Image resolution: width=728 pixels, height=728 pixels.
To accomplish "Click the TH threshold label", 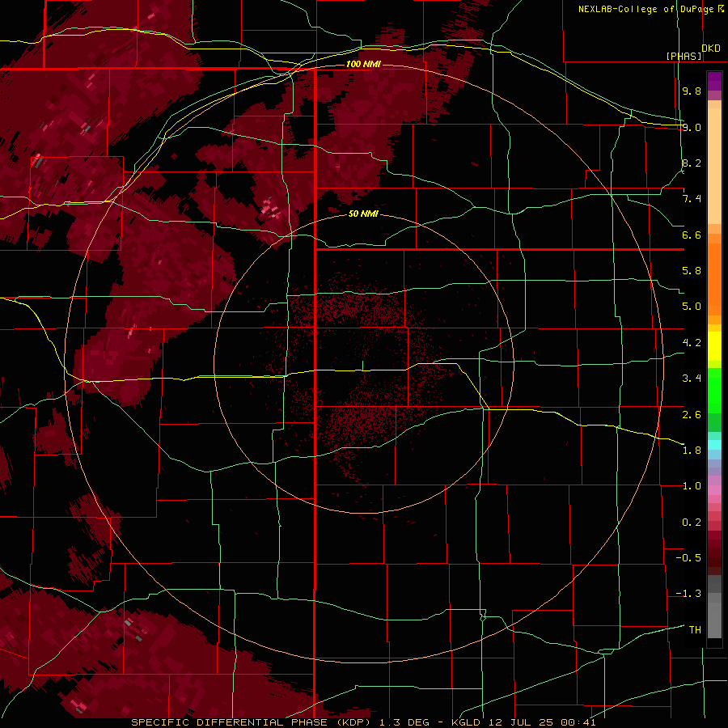I will (695, 630).
